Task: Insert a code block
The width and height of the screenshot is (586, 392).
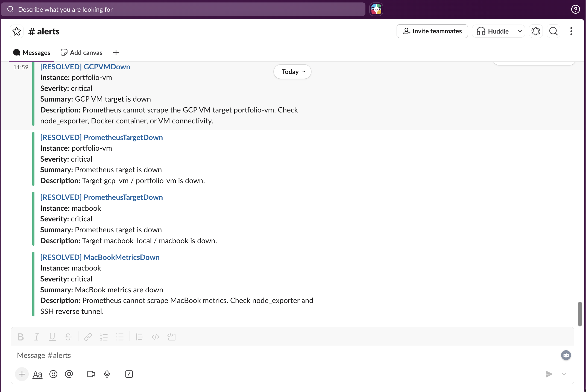Action: (171, 337)
